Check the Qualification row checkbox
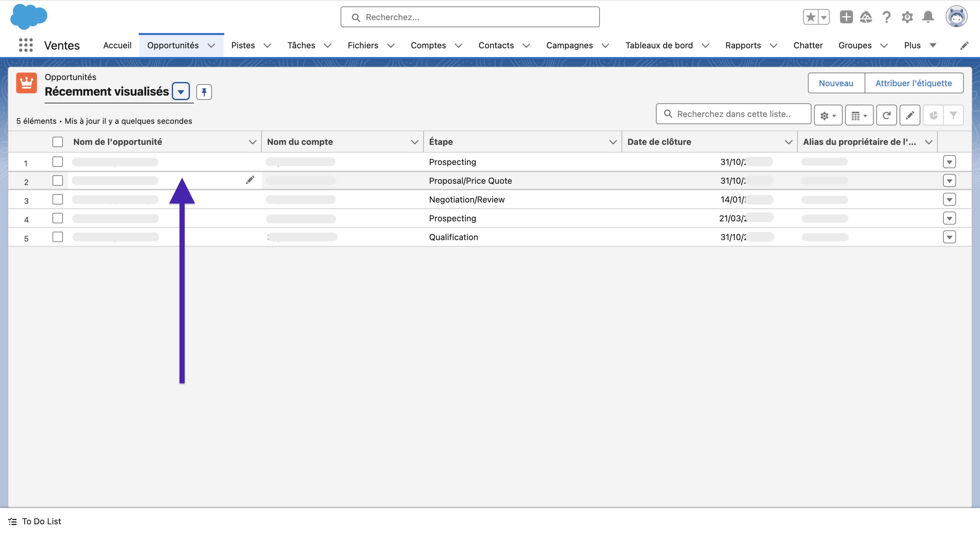 click(x=57, y=237)
